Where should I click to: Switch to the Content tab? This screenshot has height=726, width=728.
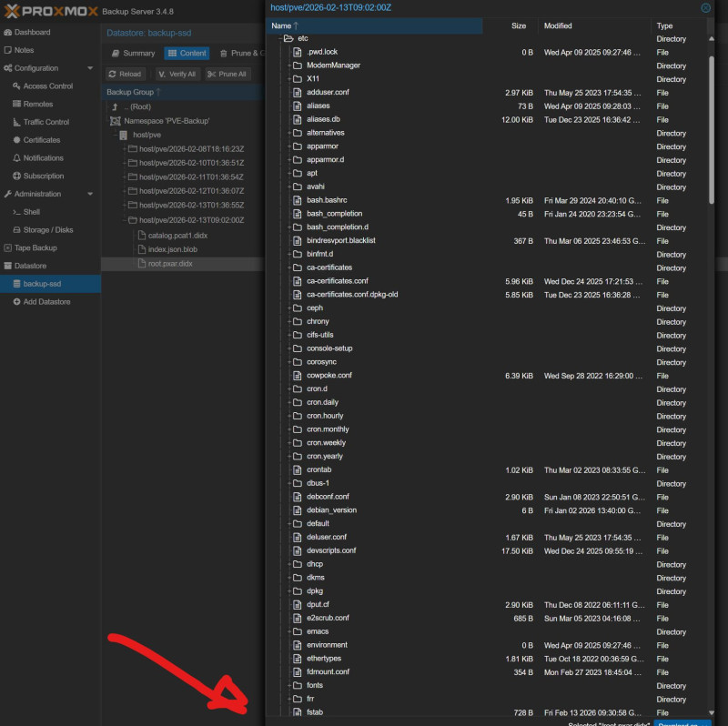(x=187, y=54)
